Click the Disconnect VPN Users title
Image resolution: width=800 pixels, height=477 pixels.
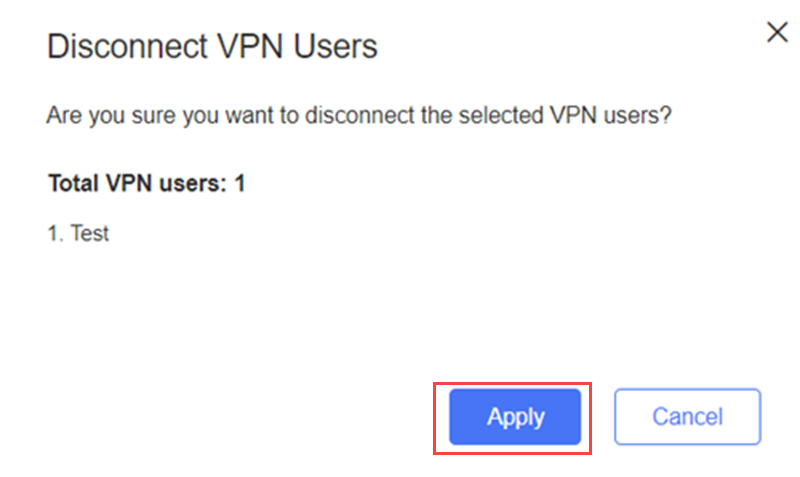coord(212,46)
